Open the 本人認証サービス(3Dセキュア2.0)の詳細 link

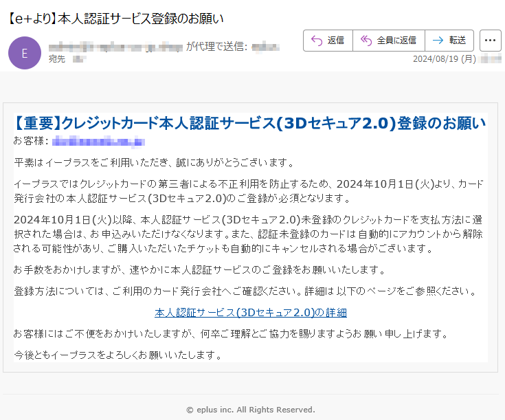tap(251, 312)
